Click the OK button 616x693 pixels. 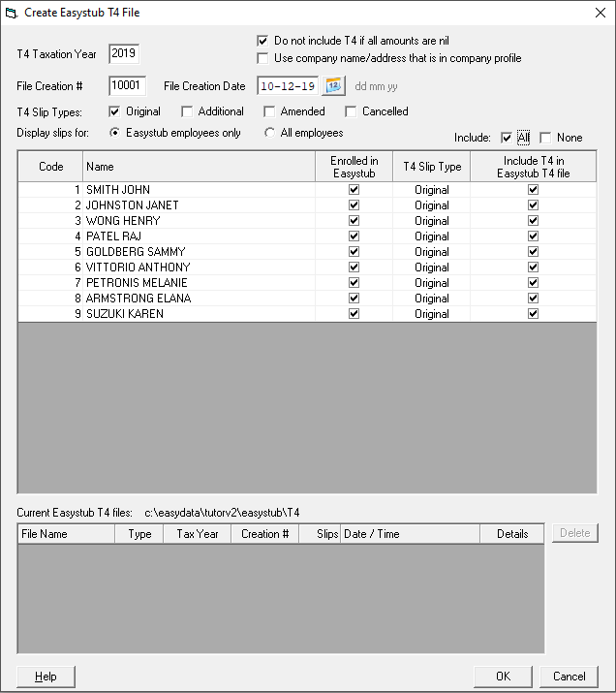tap(503, 677)
